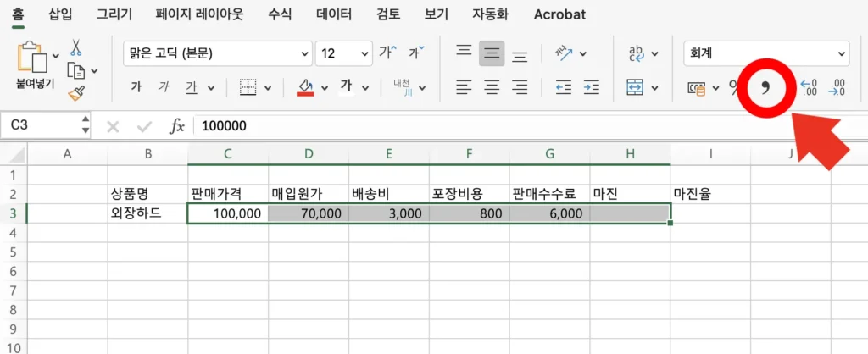Expand paste options arrow
The width and height of the screenshot is (868, 354).
tap(55, 56)
